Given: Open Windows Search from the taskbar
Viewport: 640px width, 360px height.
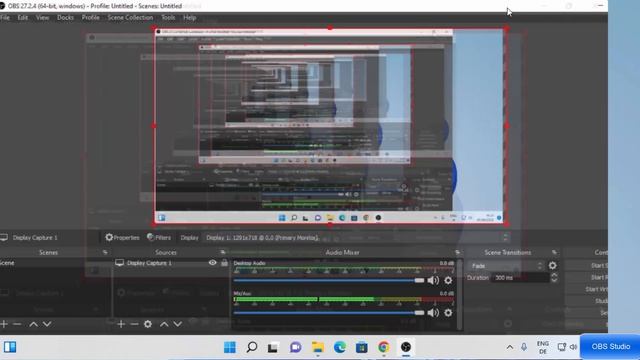Looking at the screenshot, I should pos(252,347).
